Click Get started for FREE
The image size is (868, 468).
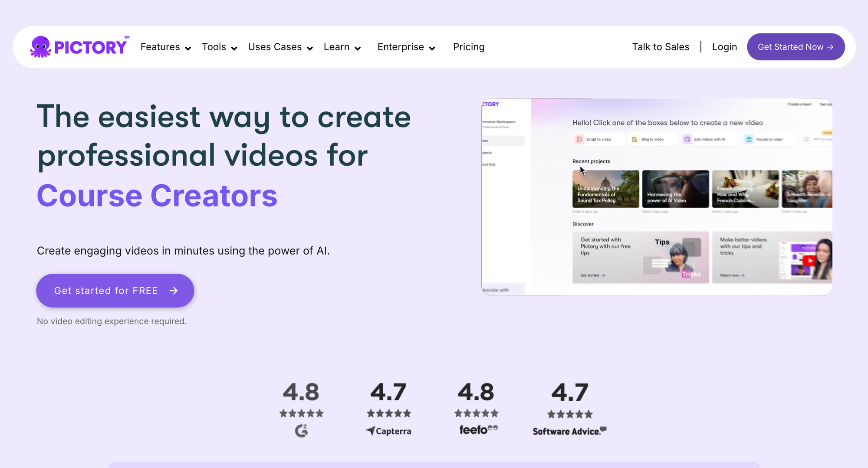point(115,291)
